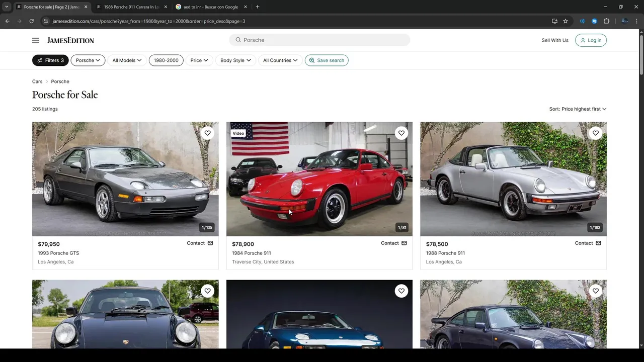Select the 1/105 photo counter
The image size is (644, 362).
(207, 228)
